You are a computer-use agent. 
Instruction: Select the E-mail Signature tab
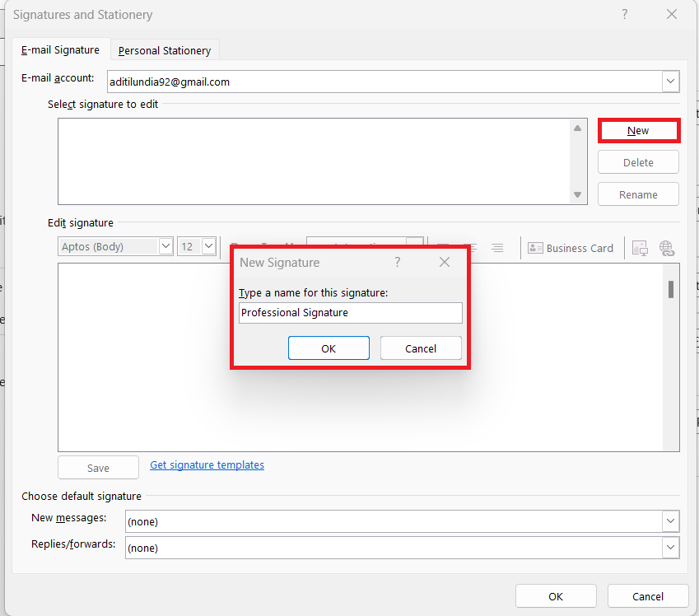61,50
